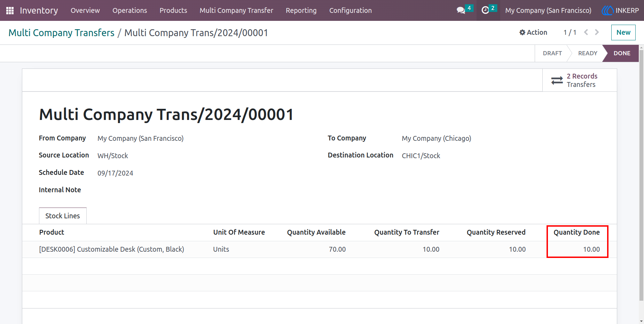The height and width of the screenshot is (324, 644).
Task: Open the Action gear menu
Action: pos(533,32)
